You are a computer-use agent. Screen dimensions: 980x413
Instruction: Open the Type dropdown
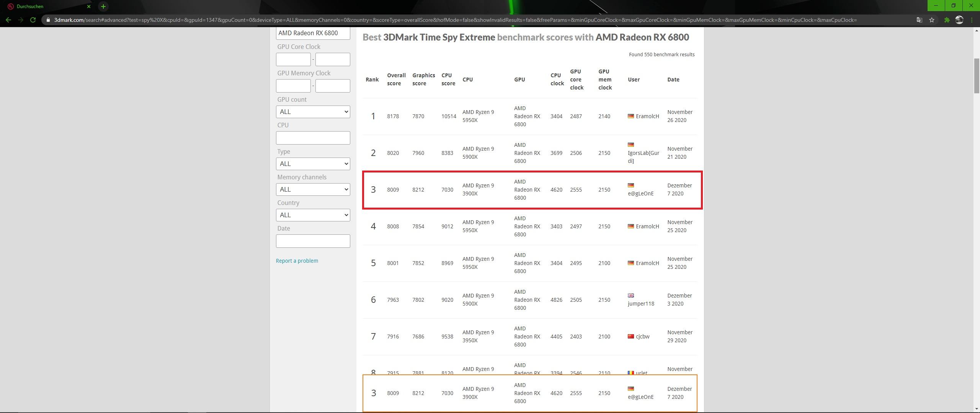313,164
